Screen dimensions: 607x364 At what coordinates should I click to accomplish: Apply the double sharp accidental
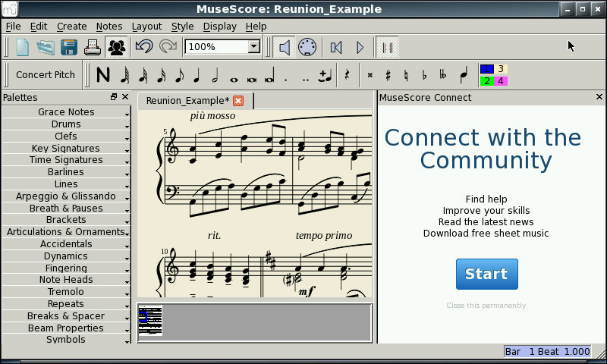pyautogui.click(x=370, y=75)
